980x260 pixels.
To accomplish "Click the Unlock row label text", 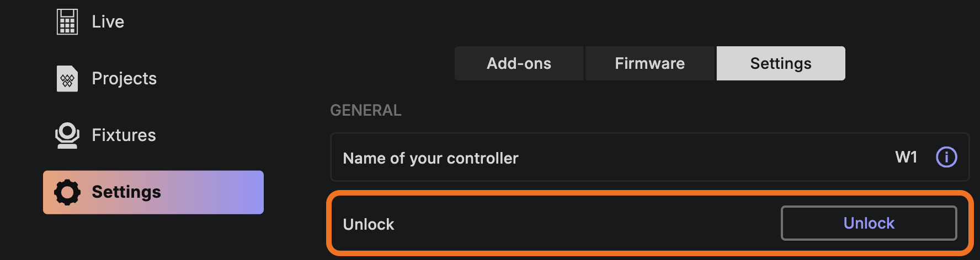I will click(369, 224).
